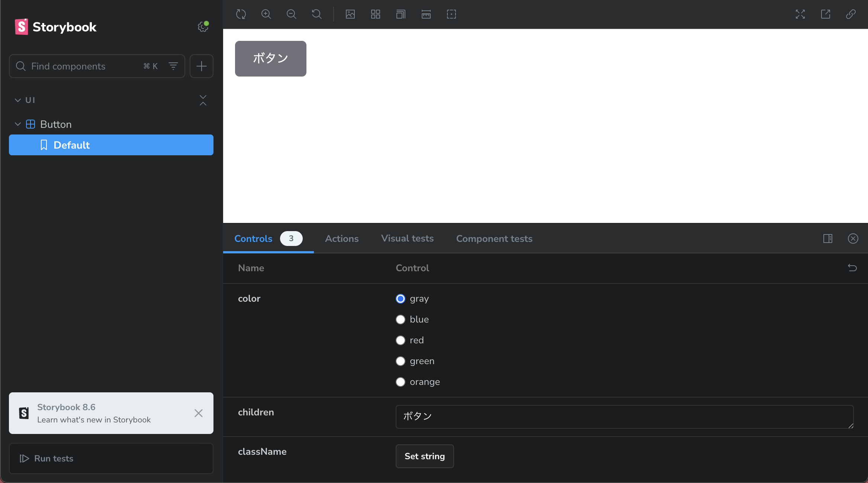Pick the orange color radio option
This screenshot has width=868, height=483.
[401, 382]
